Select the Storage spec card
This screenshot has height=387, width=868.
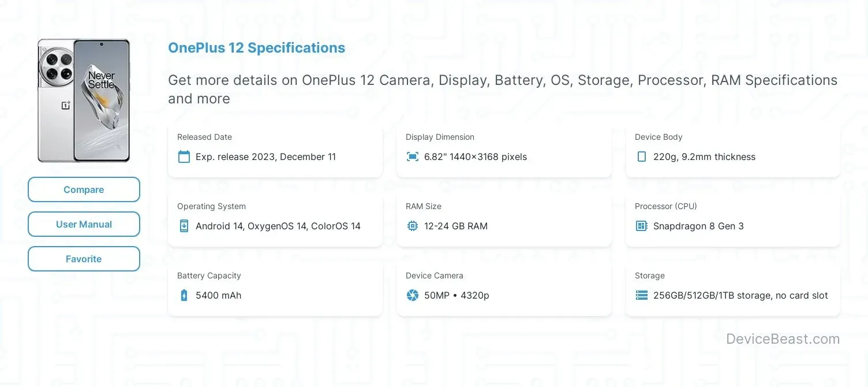[x=732, y=288]
